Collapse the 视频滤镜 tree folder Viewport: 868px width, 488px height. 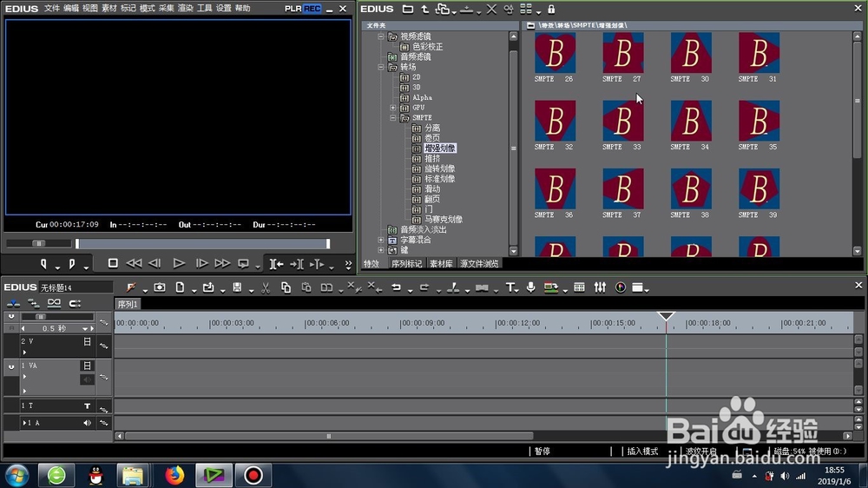(381, 36)
